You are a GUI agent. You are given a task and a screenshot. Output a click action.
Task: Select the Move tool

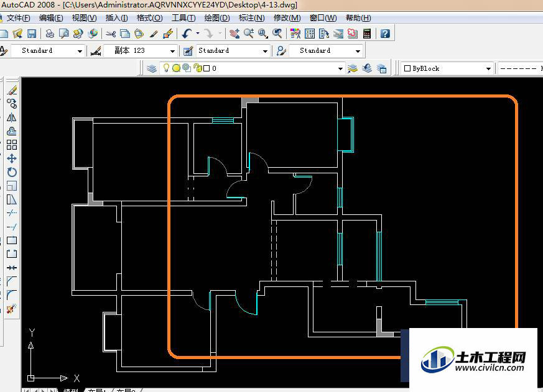tap(12, 158)
